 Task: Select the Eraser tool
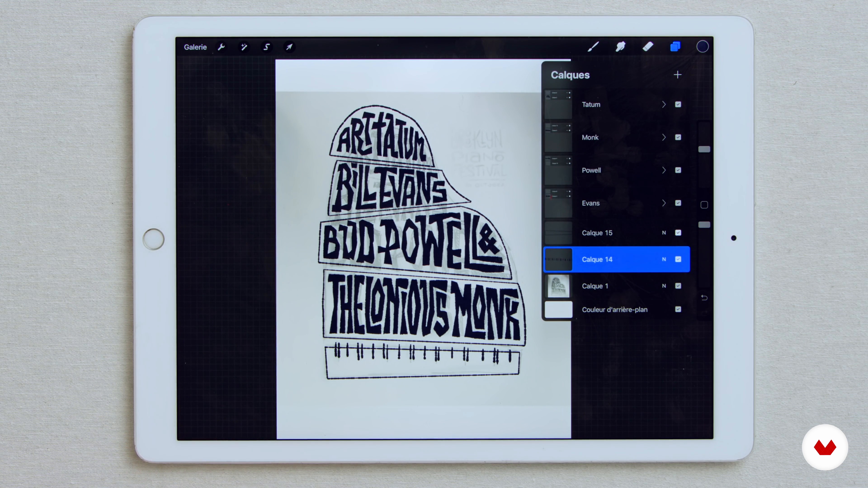(x=648, y=47)
